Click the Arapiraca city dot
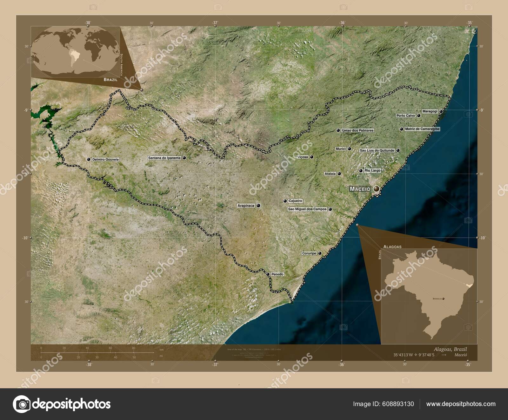The image size is (508, 420). tap(258, 206)
